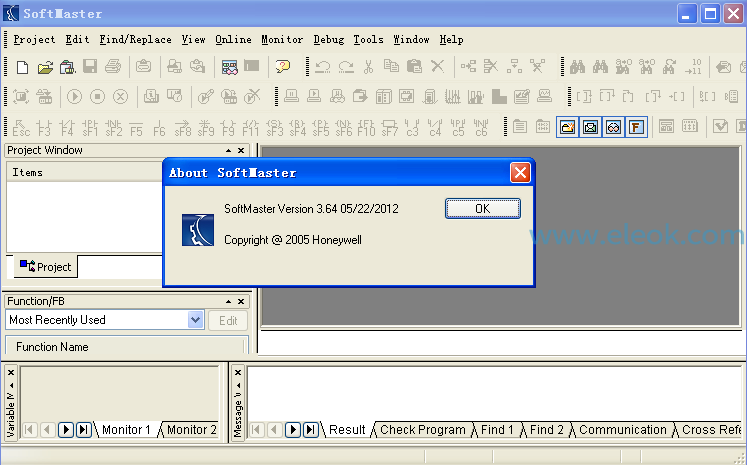Select the c3 ladder tool
The height and width of the screenshot is (465, 747).
412,128
